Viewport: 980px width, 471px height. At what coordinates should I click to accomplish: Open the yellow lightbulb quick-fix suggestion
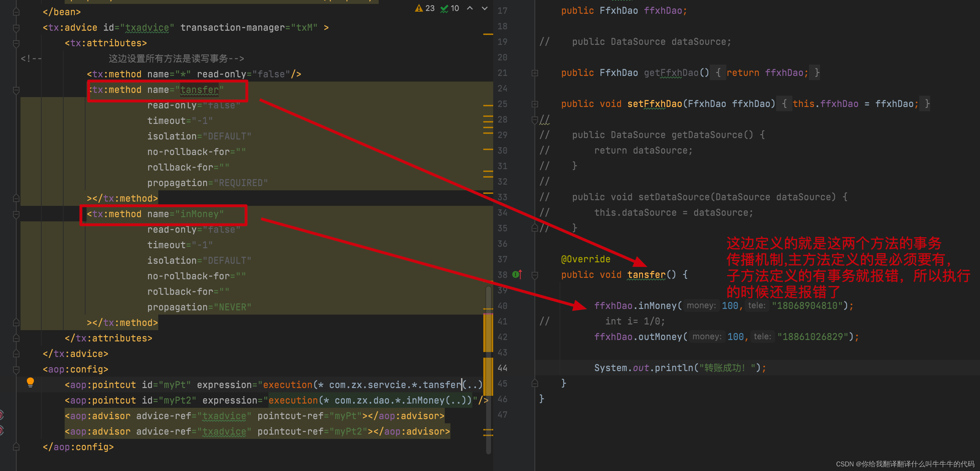point(30,382)
